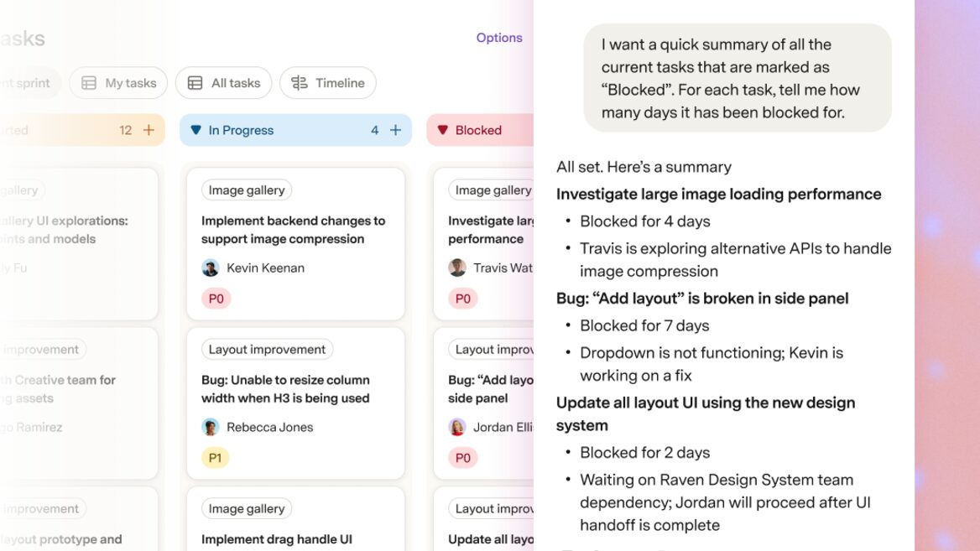
Task: Click Travis's avatar in Blocked column
Action: pos(457,268)
